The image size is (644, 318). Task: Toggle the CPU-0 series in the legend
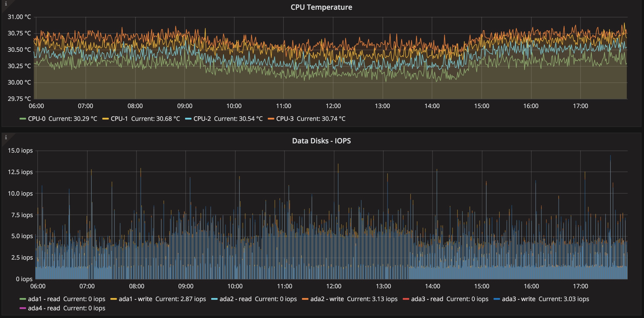click(37, 119)
